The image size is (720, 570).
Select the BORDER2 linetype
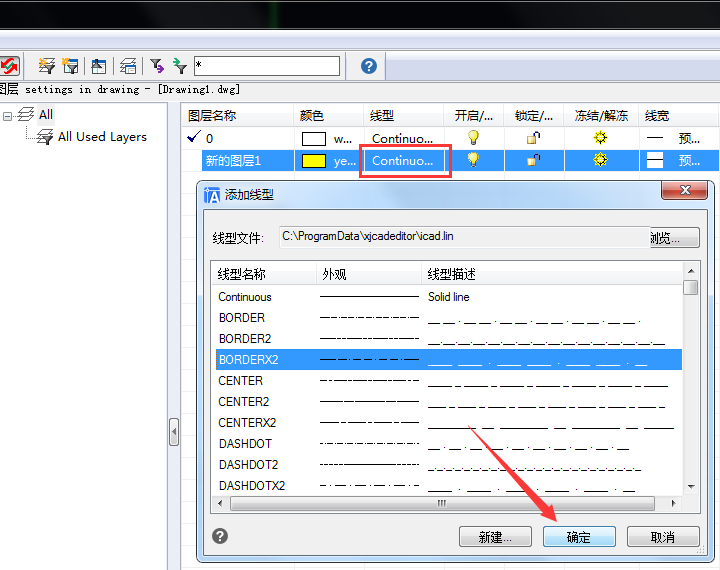[x=449, y=339]
